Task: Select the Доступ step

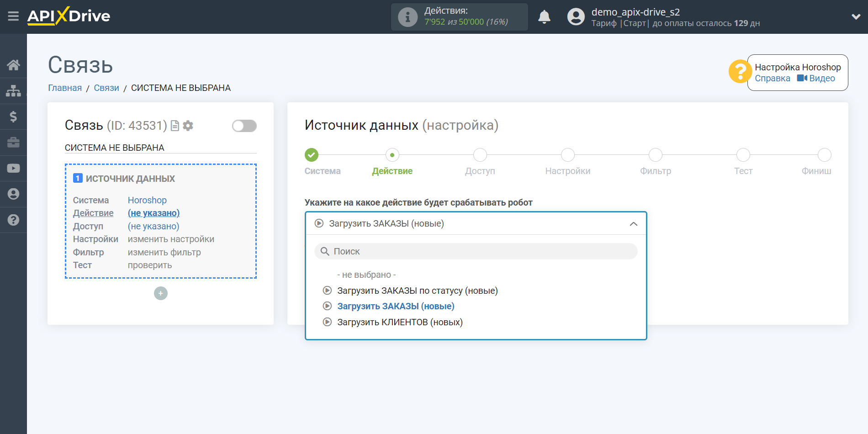Action: coord(480,155)
